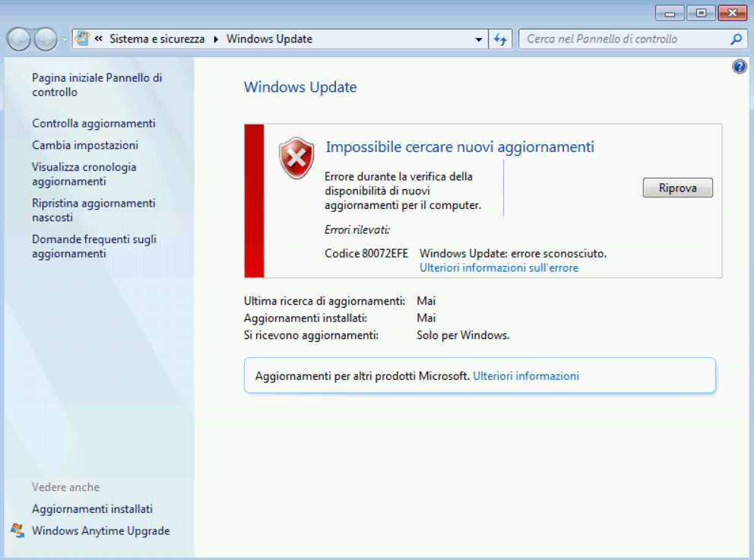The width and height of the screenshot is (754, 560).
Task: Close the Windows Update window
Action: click(x=733, y=13)
